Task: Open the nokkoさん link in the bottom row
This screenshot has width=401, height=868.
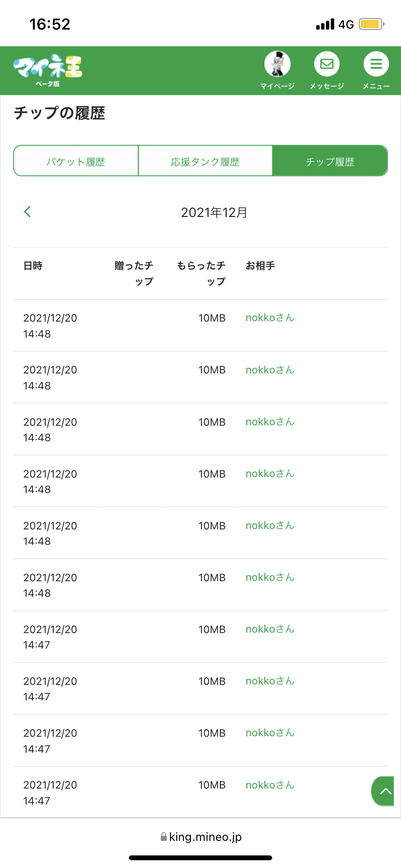Action: (270, 785)
